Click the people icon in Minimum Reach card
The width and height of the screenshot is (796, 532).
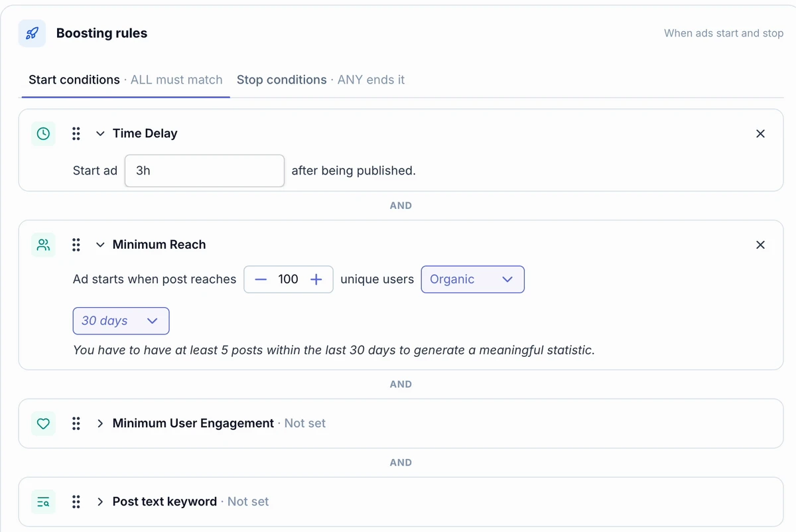[x=43, y=245]
